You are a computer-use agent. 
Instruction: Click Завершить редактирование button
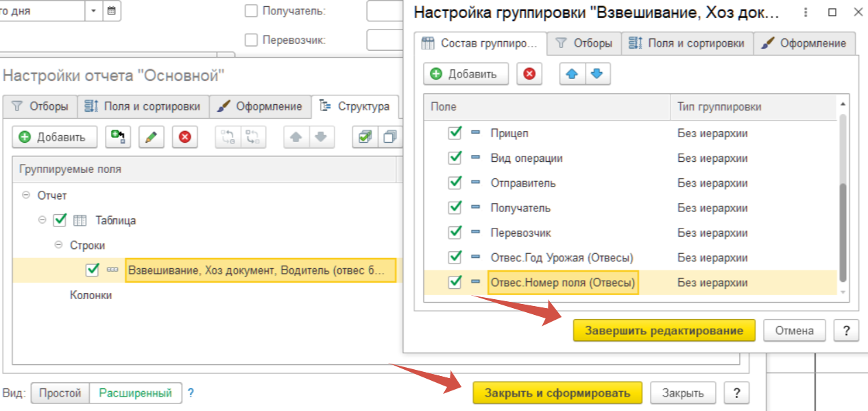(x=664, y=331)
